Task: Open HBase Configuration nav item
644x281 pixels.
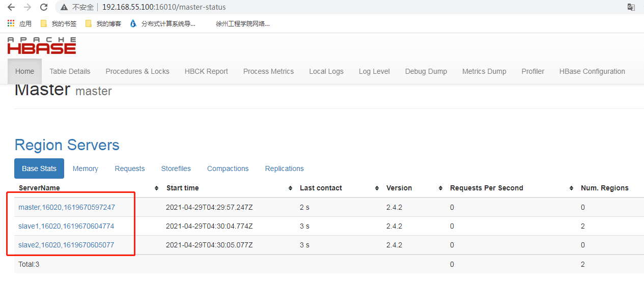Action: click(x=592, y=71)
